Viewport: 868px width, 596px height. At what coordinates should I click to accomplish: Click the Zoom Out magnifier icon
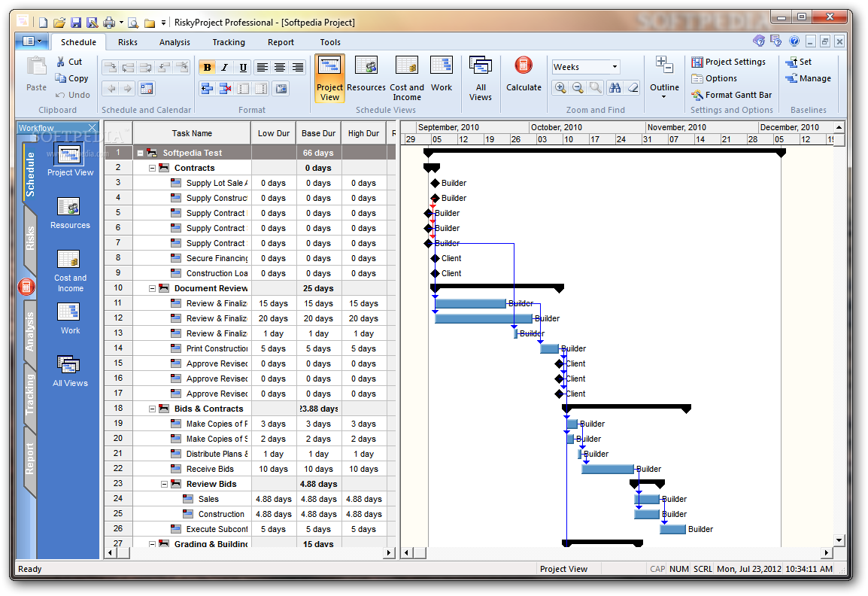[x=578, y=87]
